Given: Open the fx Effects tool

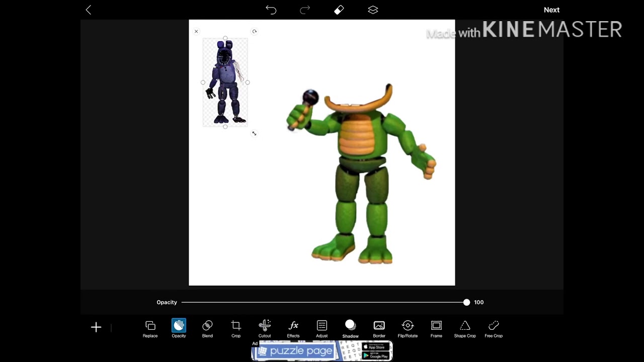Looking at the screenshot, I should (x=293, y=329).
